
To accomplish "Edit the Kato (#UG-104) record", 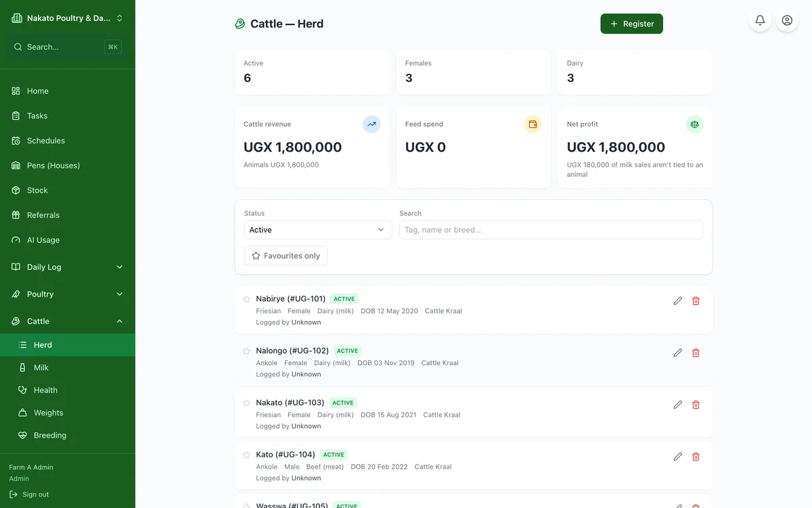I will point(677,457).
